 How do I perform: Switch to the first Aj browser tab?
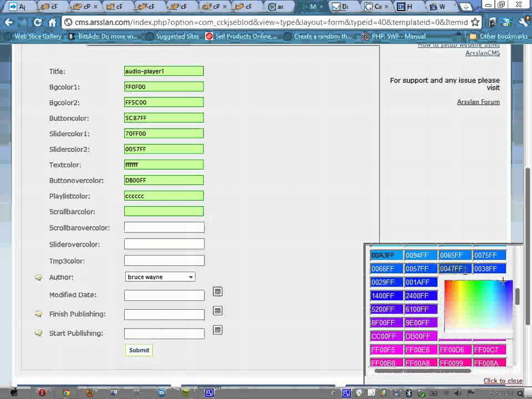click(x=19, y=7)
